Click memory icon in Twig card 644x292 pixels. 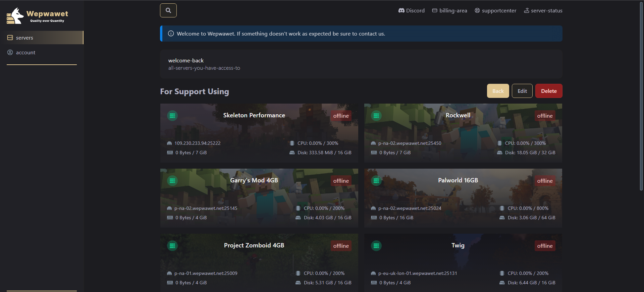click(374, 283)
